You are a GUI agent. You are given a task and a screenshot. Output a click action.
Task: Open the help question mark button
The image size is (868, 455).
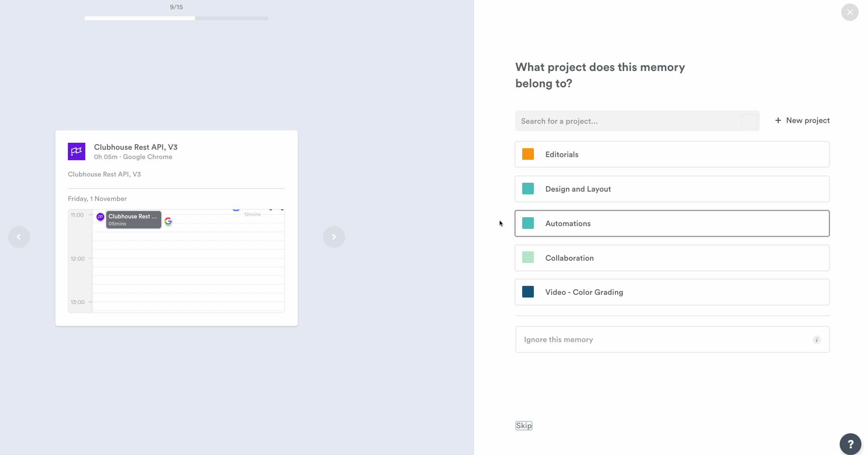pyautogui.click(x=850, y=444)
